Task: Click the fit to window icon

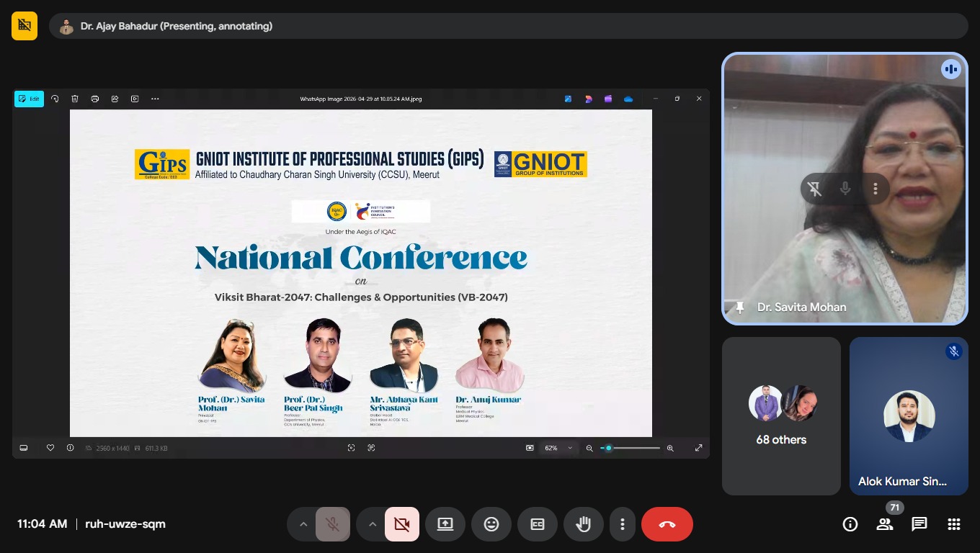Action: click(x=530, y=448)
